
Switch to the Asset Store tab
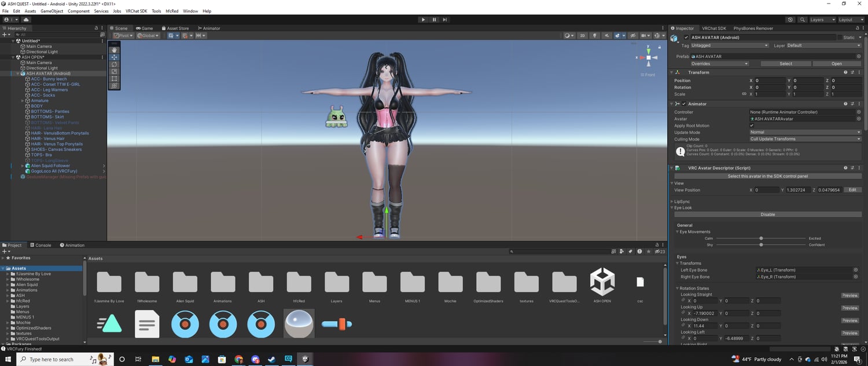(x=175, y=28)
